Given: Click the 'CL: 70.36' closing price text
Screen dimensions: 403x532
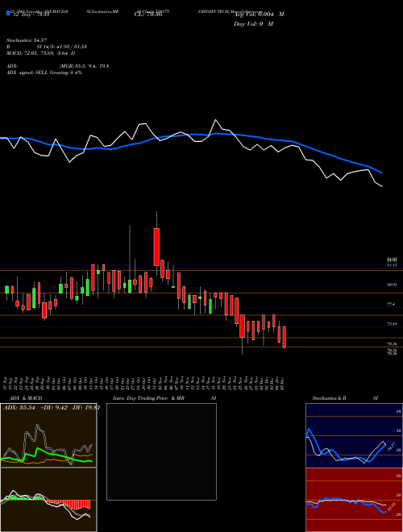Looking at the screenshot, I should (149, 15).
